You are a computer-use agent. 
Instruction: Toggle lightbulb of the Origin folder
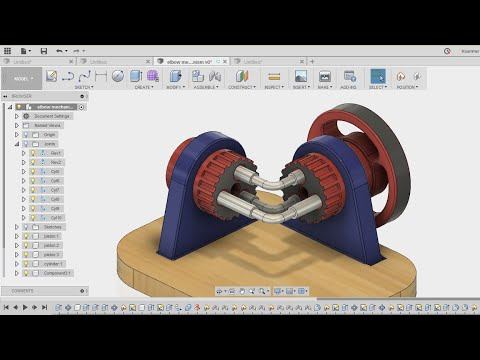(x=26, y=135)
